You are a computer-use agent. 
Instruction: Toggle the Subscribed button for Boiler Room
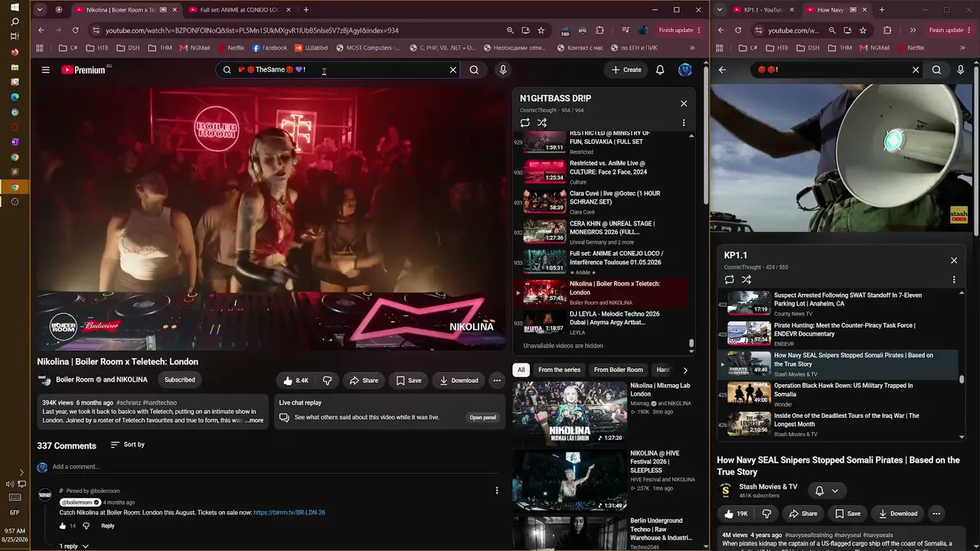180,380
